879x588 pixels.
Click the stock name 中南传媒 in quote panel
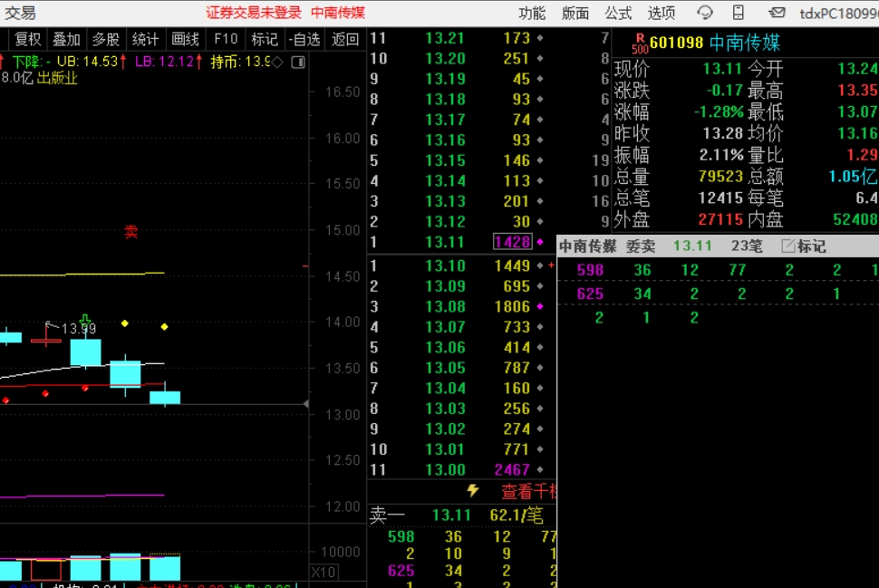click(745, 43)
